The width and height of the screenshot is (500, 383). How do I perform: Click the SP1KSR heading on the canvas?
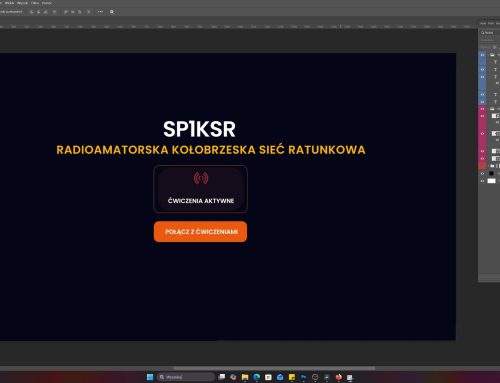199,129
